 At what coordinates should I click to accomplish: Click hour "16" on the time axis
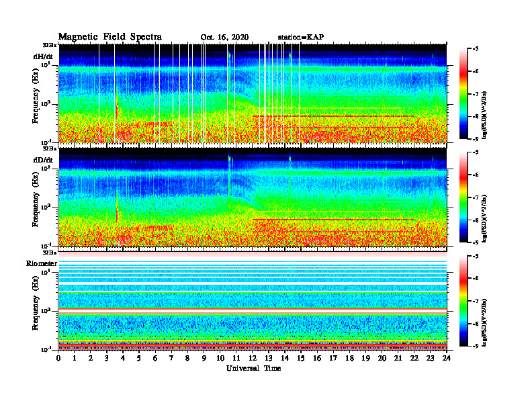pos(317,358)
